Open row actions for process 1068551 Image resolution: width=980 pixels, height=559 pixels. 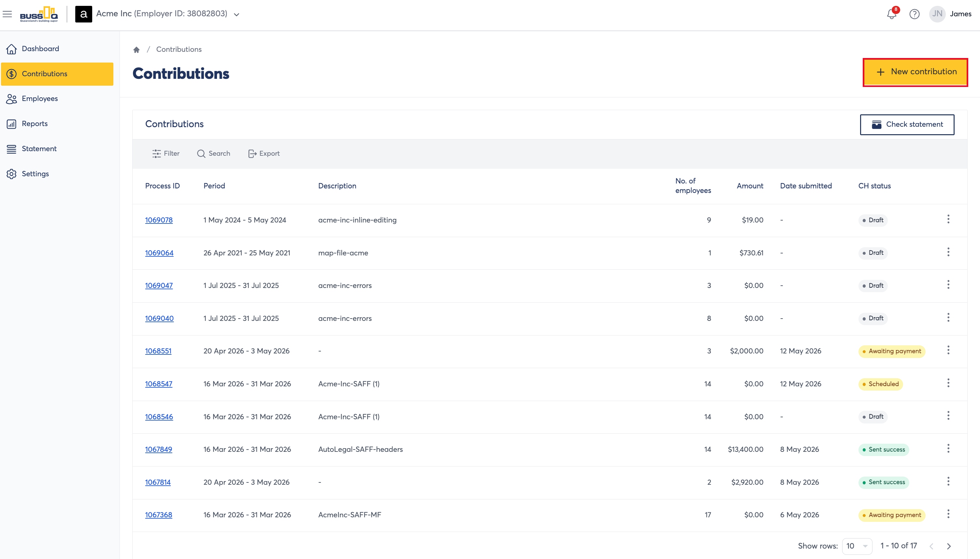point(948,351)
